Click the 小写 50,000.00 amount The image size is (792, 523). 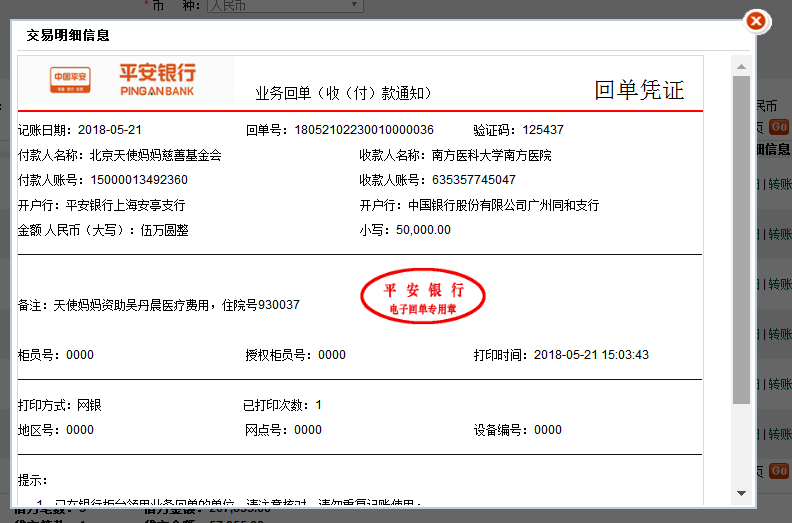(x=405, y=230)
